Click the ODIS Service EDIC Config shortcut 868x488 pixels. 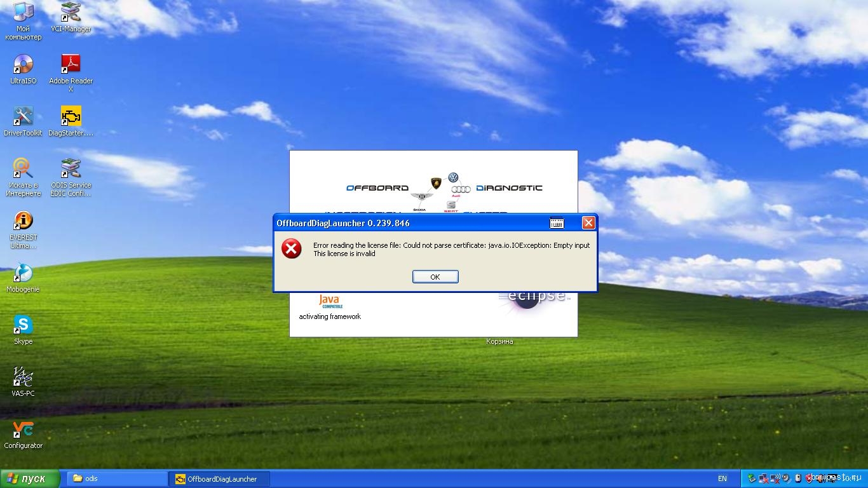(71, 170)
